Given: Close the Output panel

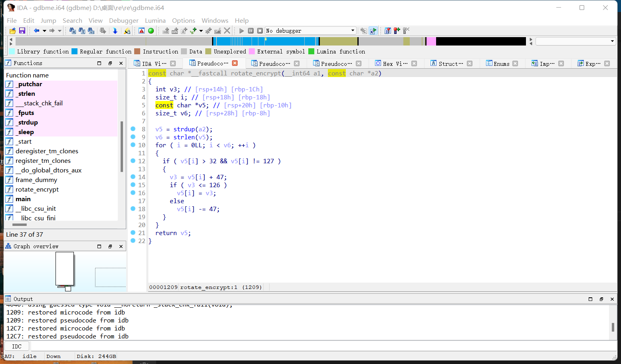Looking at the screenshot, I should click(612, 299).
